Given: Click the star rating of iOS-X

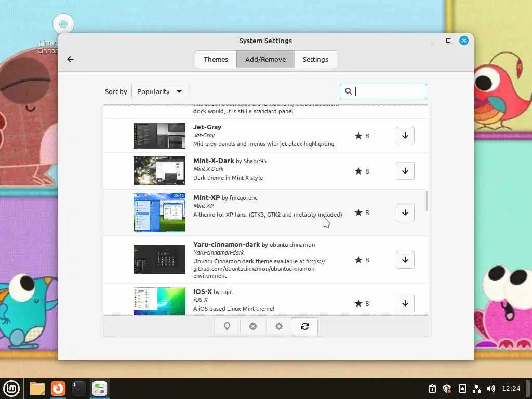Looking at the screenshot, I should [362, 303].
